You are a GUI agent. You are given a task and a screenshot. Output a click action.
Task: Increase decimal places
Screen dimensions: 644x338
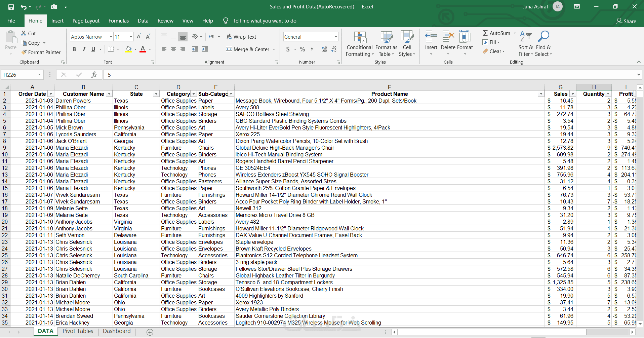coord(324,49)
